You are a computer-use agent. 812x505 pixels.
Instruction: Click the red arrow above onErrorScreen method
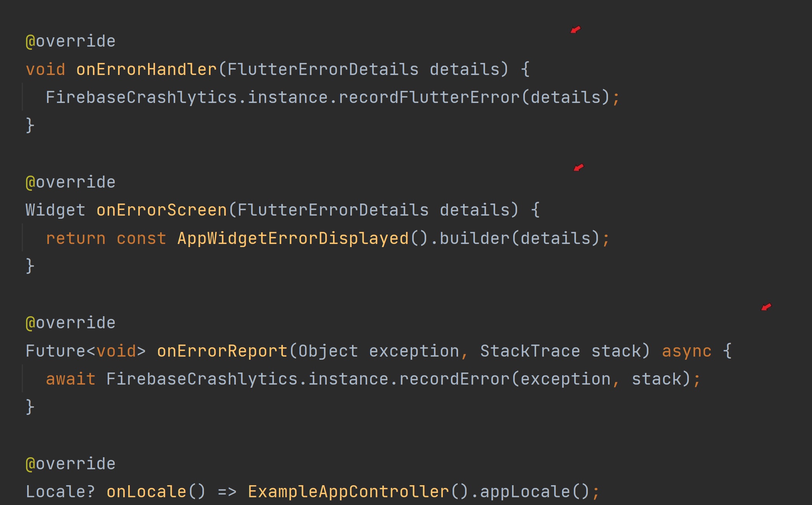pyautogui.click(x=578, y=168)
